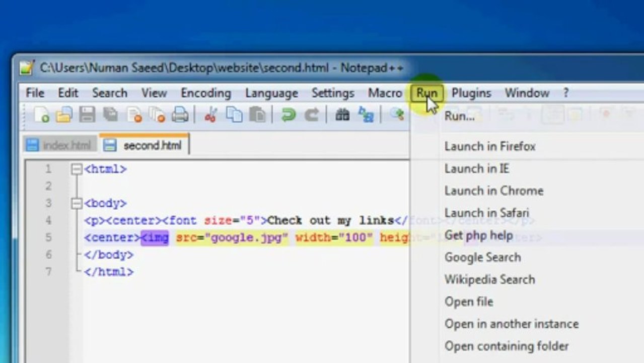Viewport: 644px width, 363px height.
Task: Click the Notepad++ title bar app icon
Action: (x=27, y=67)
